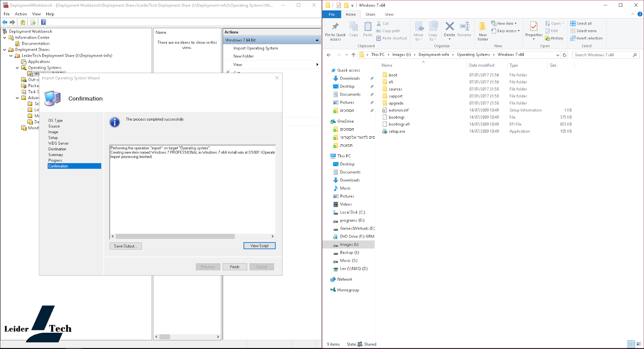Click History in the Explorer Open group
This screenshot has width=644, height=349.
(x=554, y=38)
